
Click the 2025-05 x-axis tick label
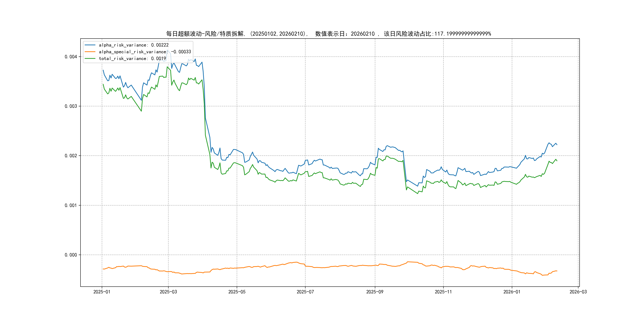237,292
